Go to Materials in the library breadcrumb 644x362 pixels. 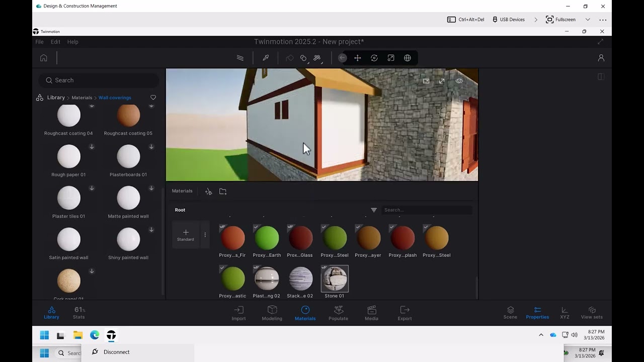82,98
